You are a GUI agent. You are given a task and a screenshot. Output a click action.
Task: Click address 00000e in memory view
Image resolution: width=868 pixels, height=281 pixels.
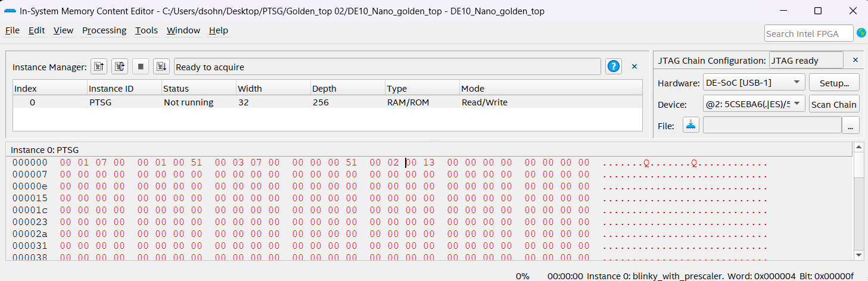pyautogui.click(x=30, y=186)
